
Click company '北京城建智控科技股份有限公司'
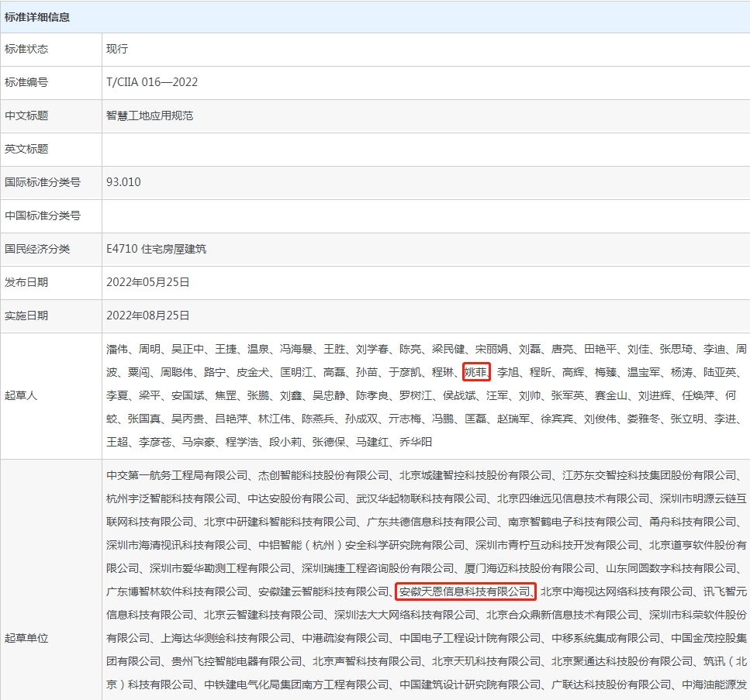tap(475, 475)
